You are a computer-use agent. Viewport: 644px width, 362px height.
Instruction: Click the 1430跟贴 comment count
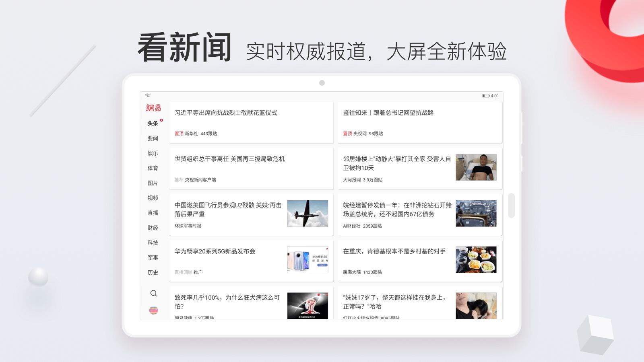pos(372,272)
